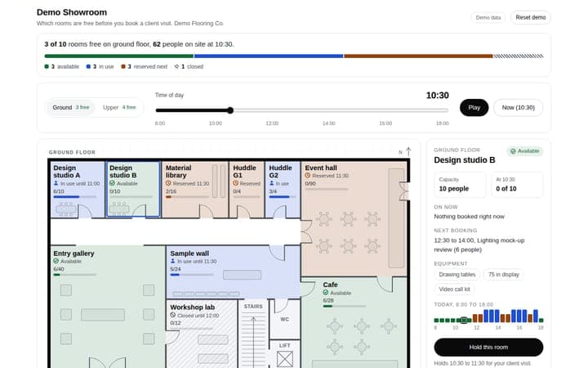Select the Huddle G2 room
Image resolution: width=588 pixels, height=368 pixels.
tap(283, 190)
